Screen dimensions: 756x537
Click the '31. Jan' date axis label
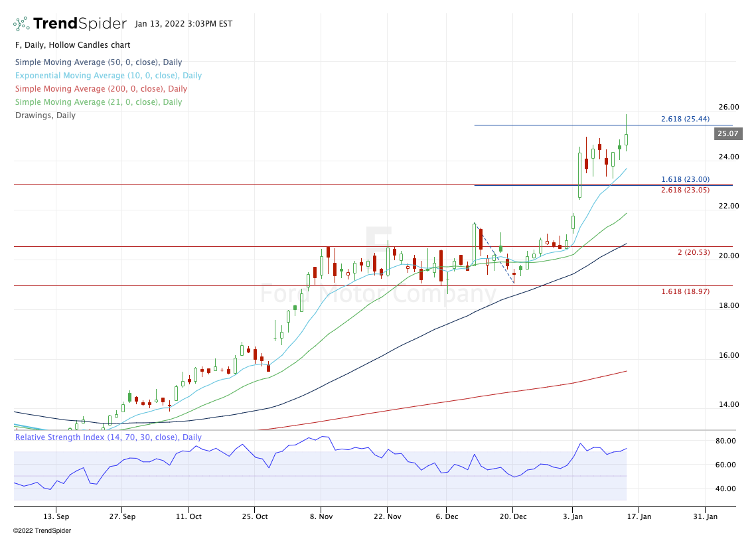click(x=706, y=516)
